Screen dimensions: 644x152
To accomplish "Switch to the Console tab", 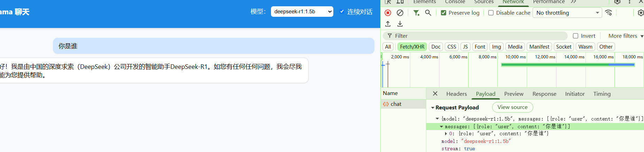I will (455, 2).
